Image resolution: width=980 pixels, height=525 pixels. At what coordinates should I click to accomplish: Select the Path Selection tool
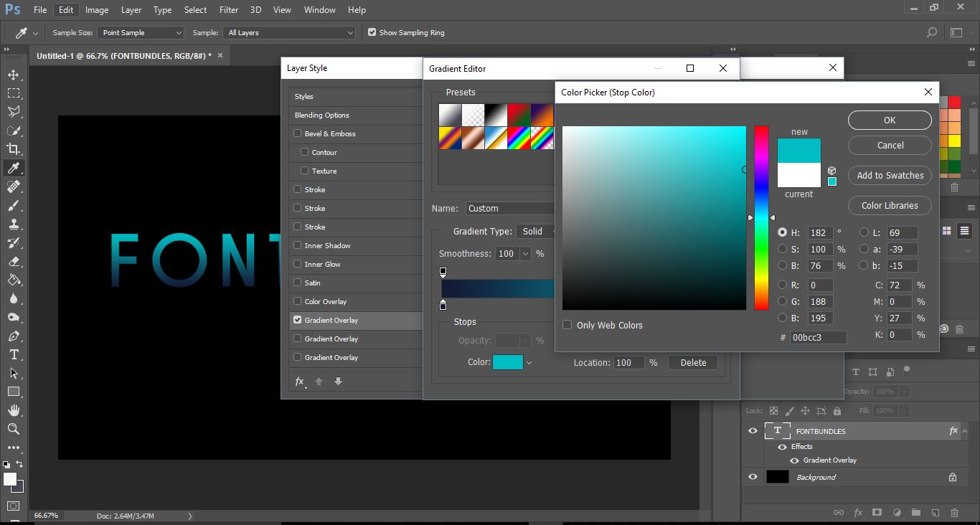14,373
